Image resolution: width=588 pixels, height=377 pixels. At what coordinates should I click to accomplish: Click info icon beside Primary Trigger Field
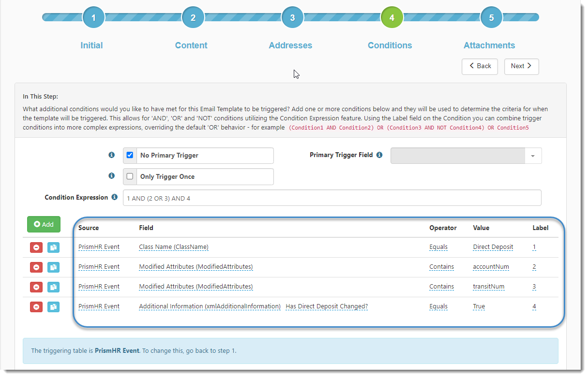point(379,155)
